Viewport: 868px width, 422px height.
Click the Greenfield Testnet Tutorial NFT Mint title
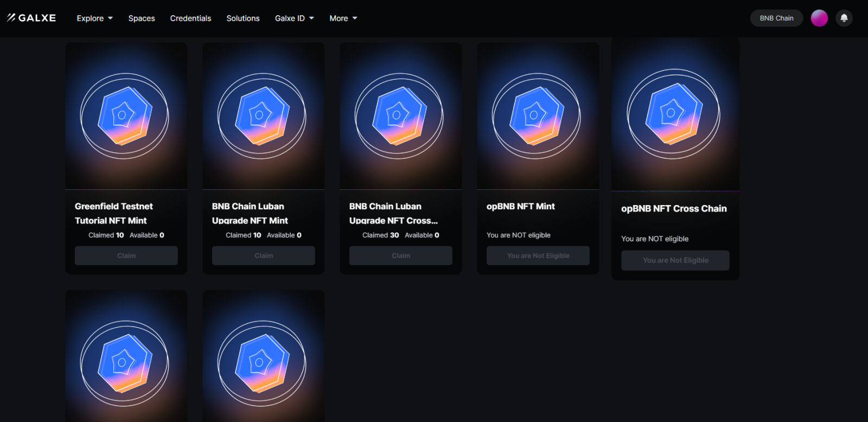pyautogui.click(x=114, y=213)
